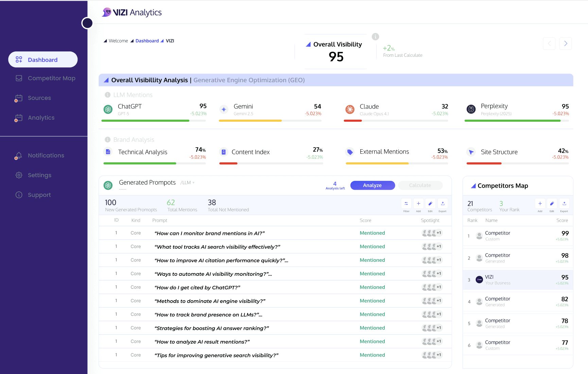Click the Content Index clipboard icon
The height and width of the screenshot is (374, 588).
pos(223,152)
